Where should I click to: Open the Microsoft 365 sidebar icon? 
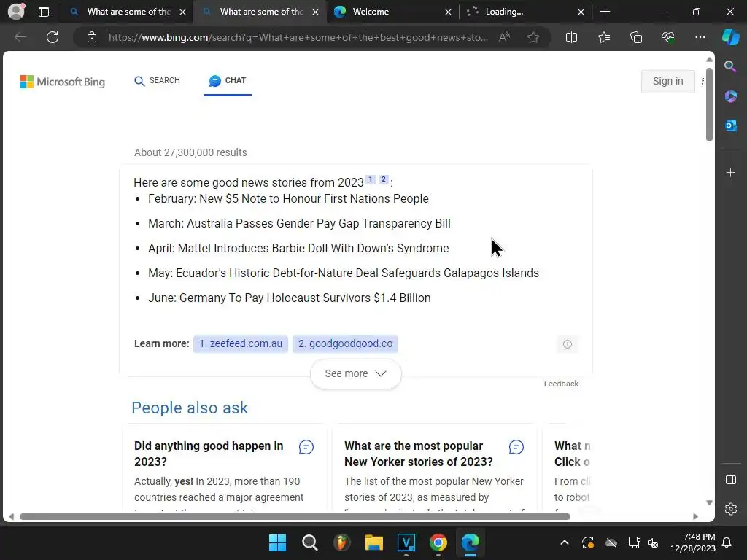(x=730, y=96)
